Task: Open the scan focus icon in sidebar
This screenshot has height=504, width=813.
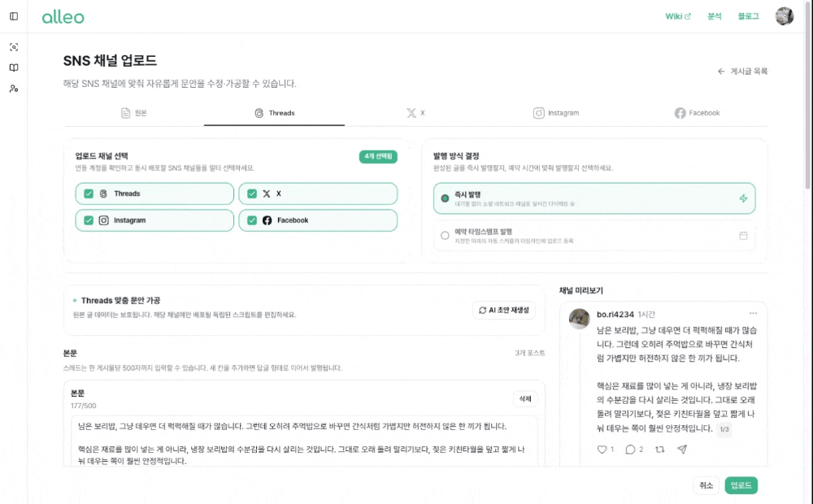Action: (14, 47)
